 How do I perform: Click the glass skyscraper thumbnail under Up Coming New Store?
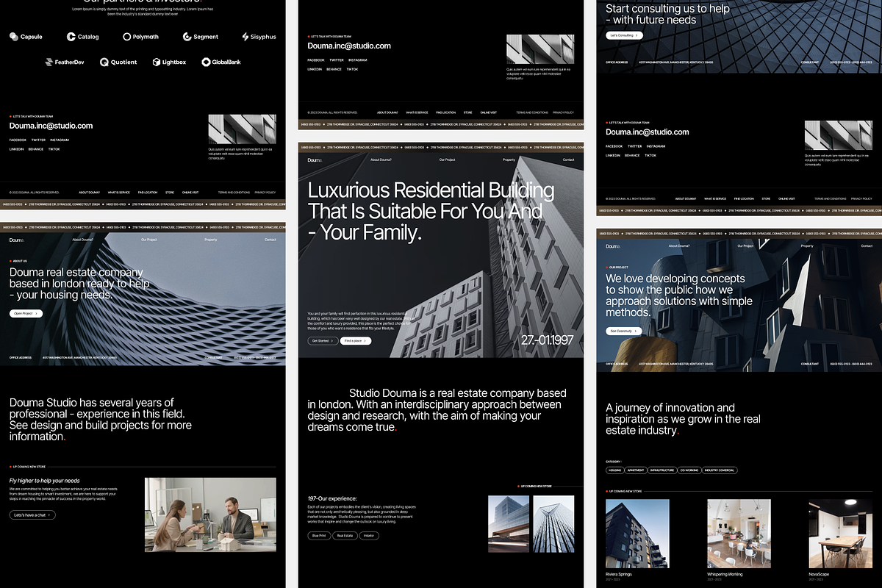(553, 524)
